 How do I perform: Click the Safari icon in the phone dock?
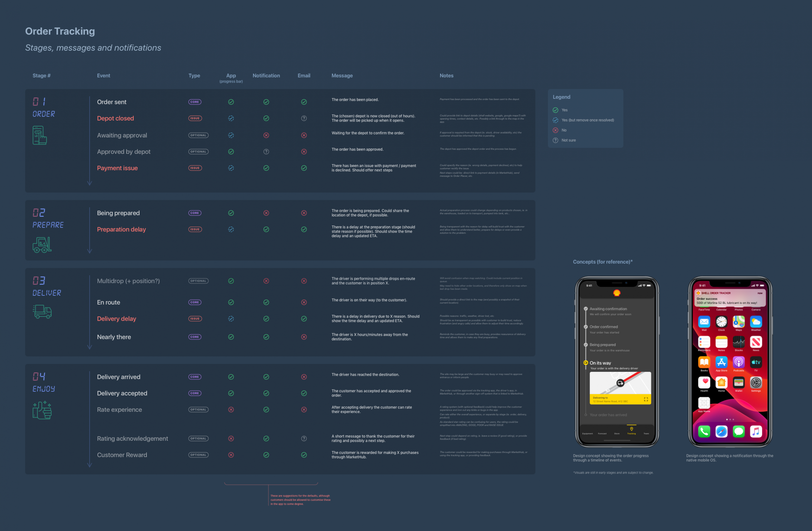(721, 431)
